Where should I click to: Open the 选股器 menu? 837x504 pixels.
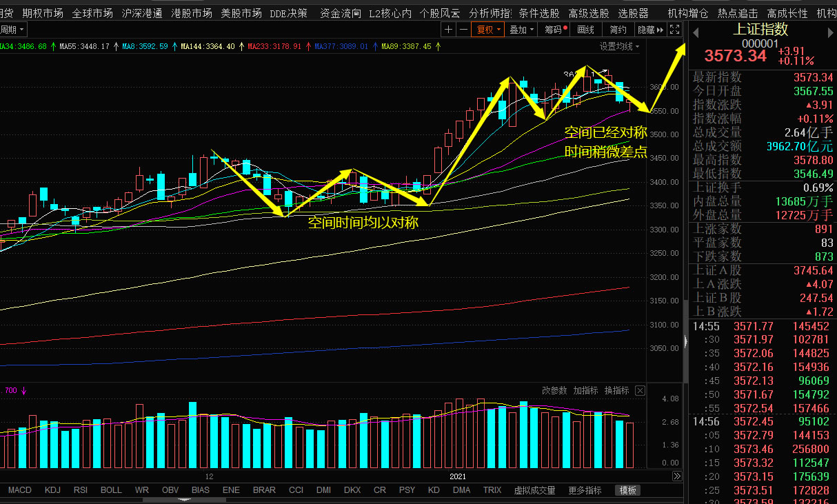[x=633, y=13]
